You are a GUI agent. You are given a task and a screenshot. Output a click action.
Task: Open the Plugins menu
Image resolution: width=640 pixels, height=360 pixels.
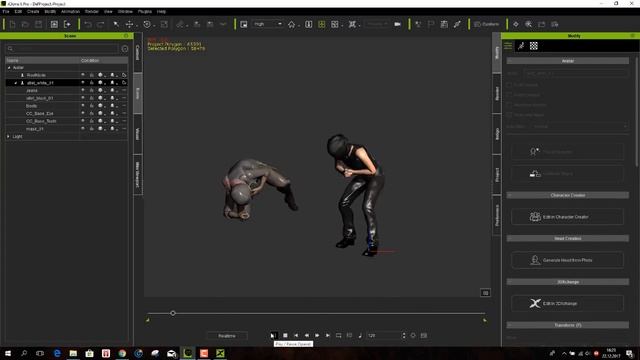pyautogui.click(x=144, y=11)
